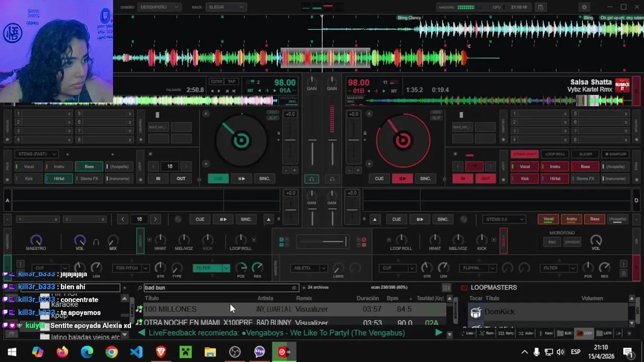The image size is (644, 362).
Task: Open OBS Studio from taskbar
Action: (x=235, y=352)
